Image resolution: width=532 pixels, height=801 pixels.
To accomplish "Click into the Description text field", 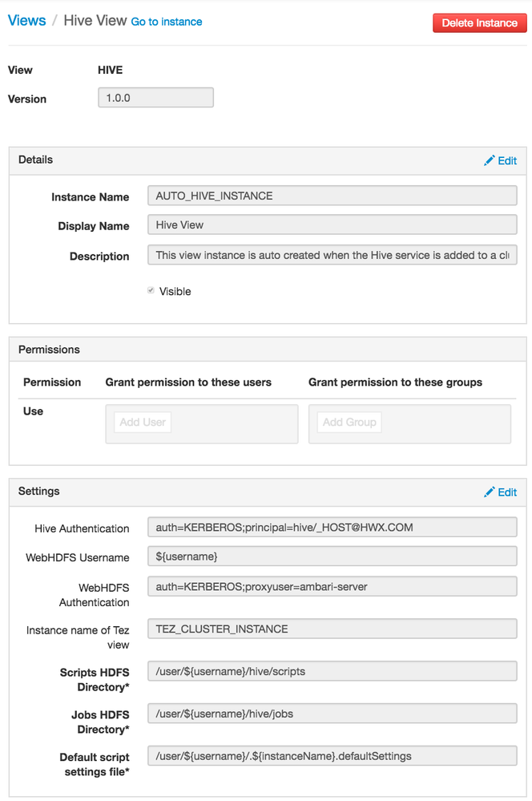I will tap(332, 256).
